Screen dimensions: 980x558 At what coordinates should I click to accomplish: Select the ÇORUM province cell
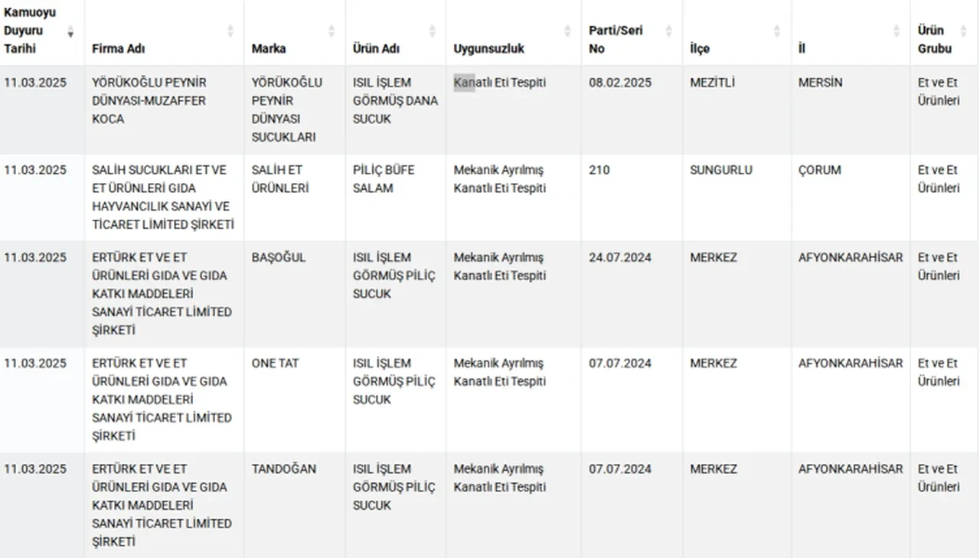point(820,170)
